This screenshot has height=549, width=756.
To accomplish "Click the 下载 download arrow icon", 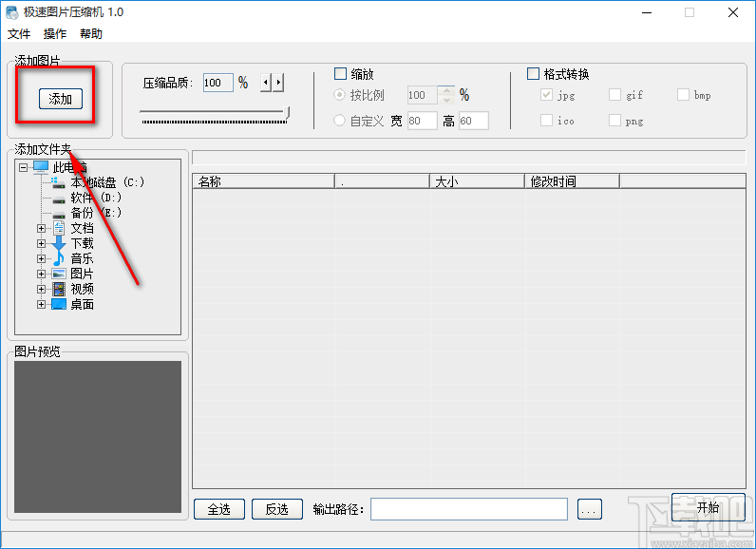I will pyautogui.click(x=59, y=243).
